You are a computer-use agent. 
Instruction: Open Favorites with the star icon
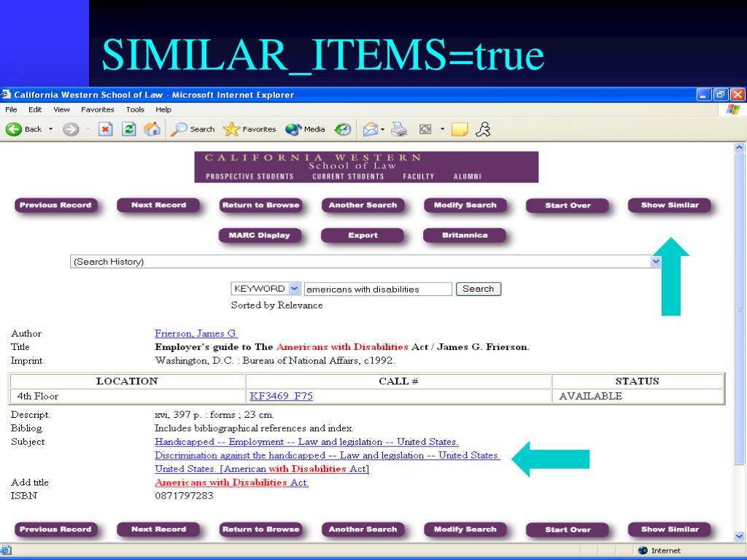pos(231,129)
